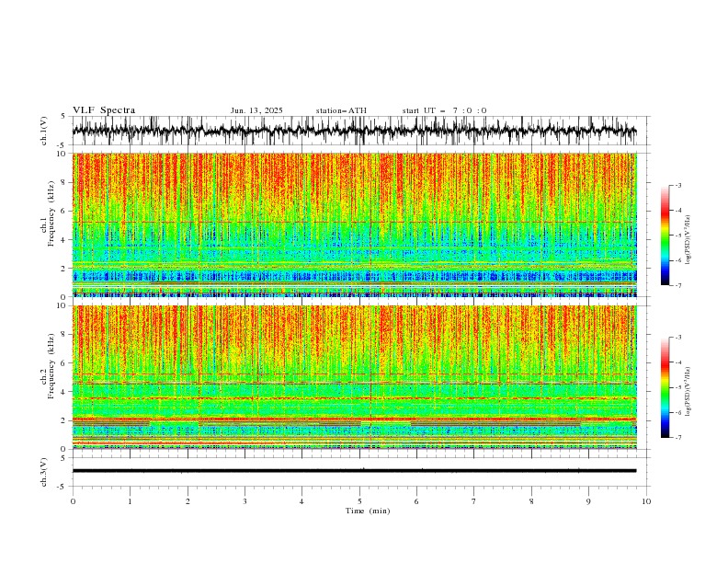Click the ch.1 voltage waveform trace
728x563 pixels.
tap(354, 131)
